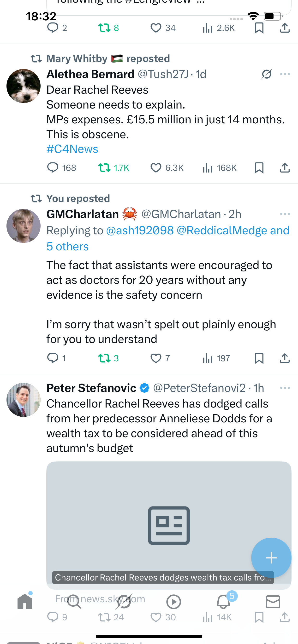Share Alethea Bernard's tweet
Image resolution: width=298 pixels, height=644 pixels.
(285, 167)
